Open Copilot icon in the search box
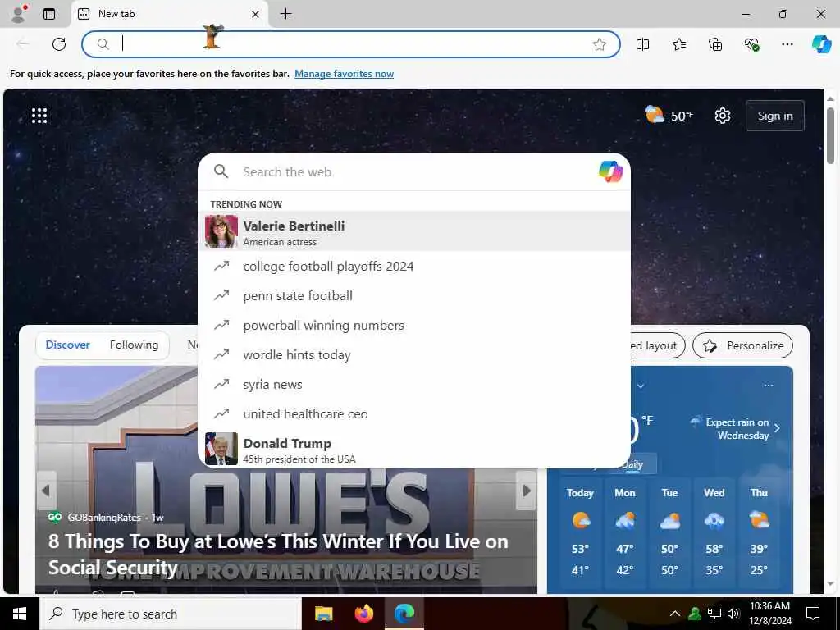The image size is (840, 630). tap(610, 171)
